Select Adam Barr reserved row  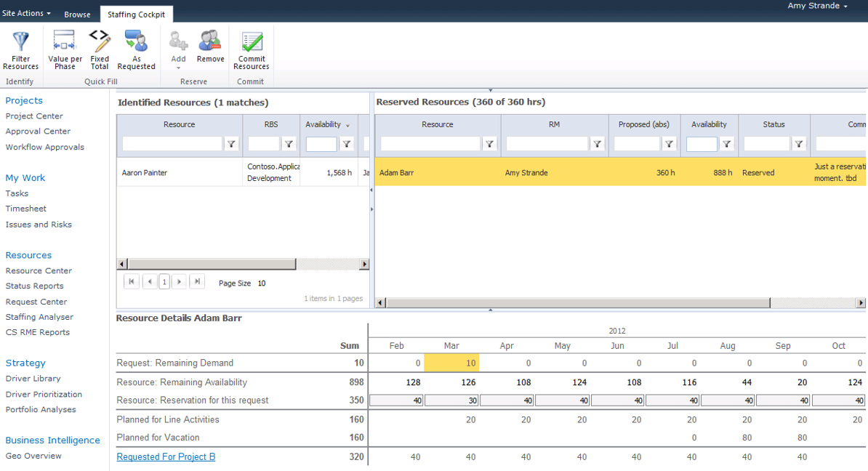tap(621, 172)
